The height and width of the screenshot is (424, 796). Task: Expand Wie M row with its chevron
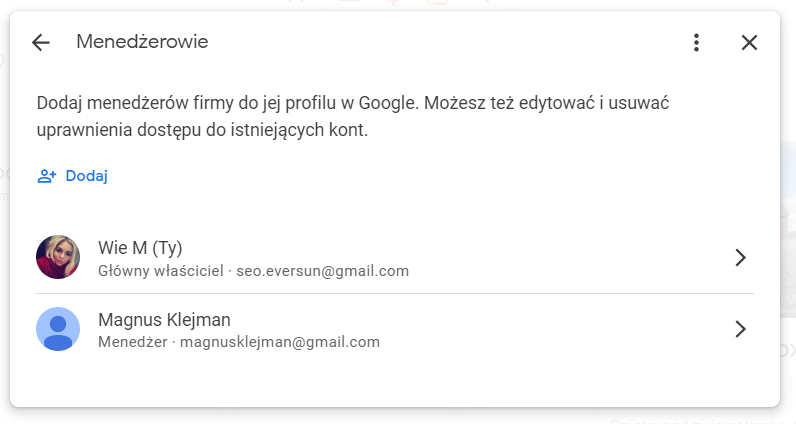tap(741, 257)
